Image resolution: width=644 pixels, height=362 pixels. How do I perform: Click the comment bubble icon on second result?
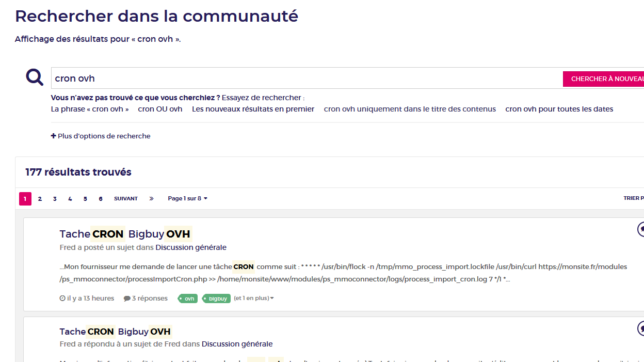tap(641, 328)
